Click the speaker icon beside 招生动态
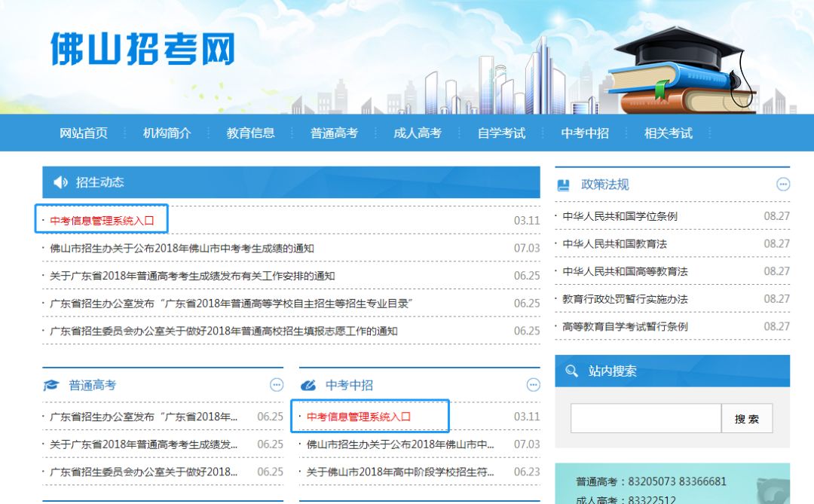This screenshot has width=814, height=504. [x=61, y=182]
